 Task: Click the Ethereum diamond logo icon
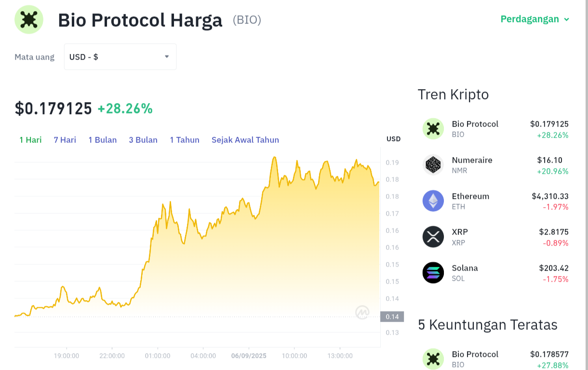(433, 201)
